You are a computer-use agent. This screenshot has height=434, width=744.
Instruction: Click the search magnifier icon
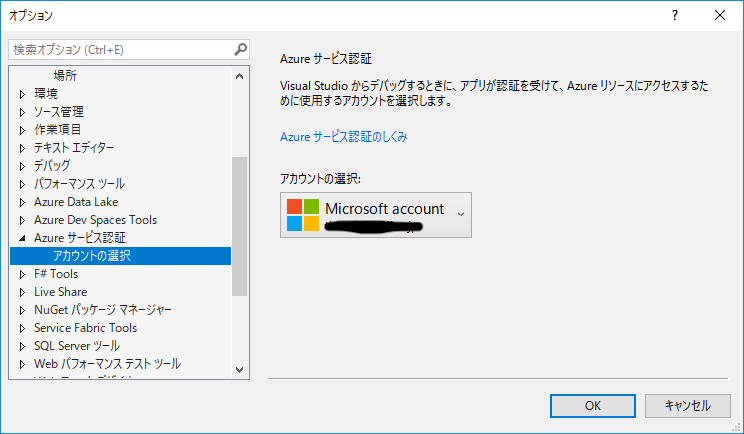241,49
